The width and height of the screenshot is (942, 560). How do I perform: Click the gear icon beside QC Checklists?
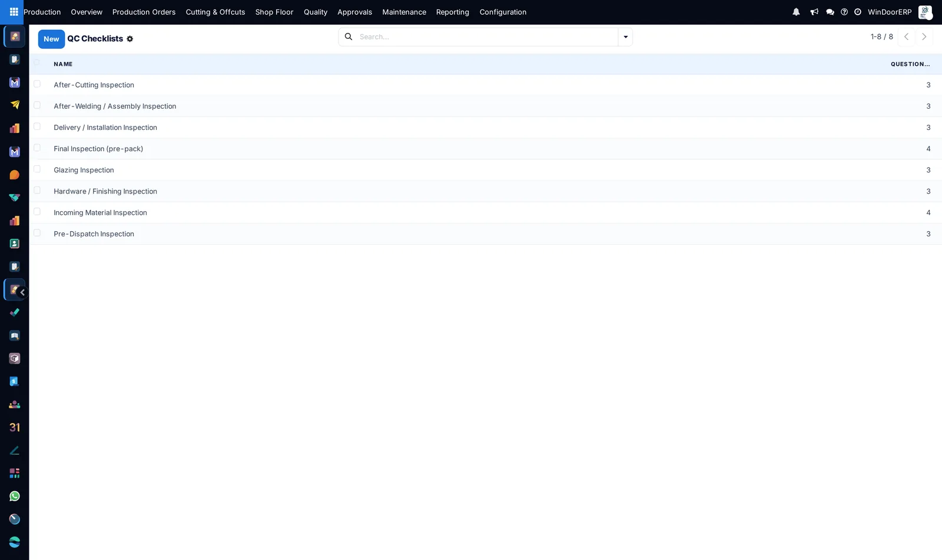(130, 39)
